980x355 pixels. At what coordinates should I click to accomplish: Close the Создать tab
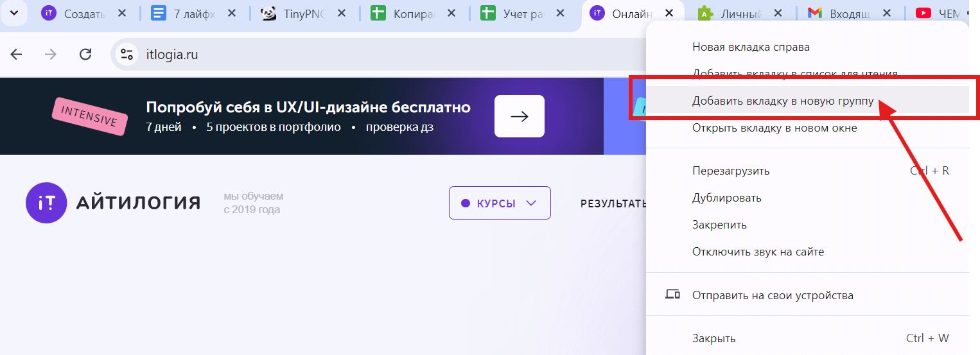[x=123, y=13]
